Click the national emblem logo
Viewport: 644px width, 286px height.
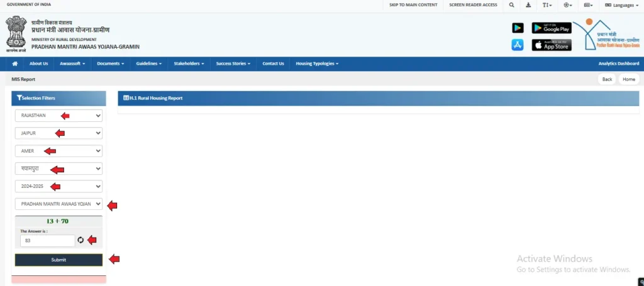[x=16, y=34]
